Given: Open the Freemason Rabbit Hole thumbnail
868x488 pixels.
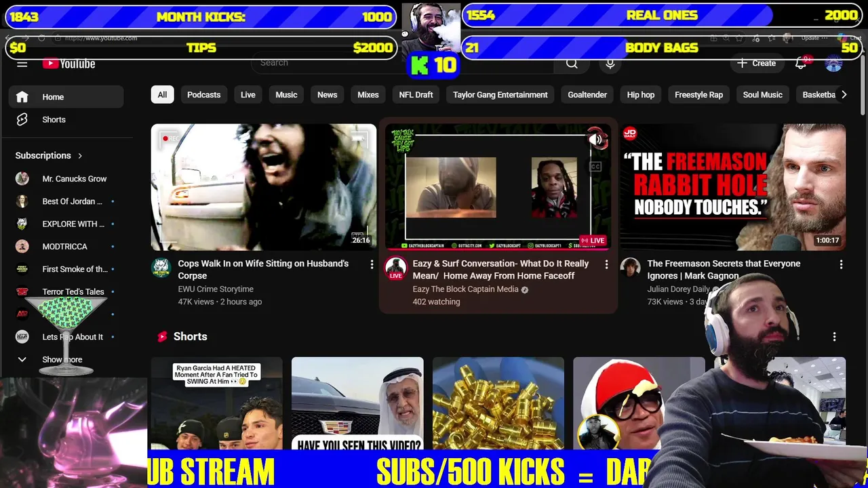Looking at the screenshot, I should (732, 187).
